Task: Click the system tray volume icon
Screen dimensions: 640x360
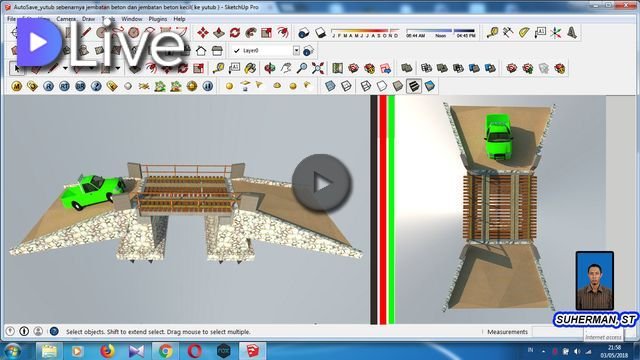Action: point(577,351)
